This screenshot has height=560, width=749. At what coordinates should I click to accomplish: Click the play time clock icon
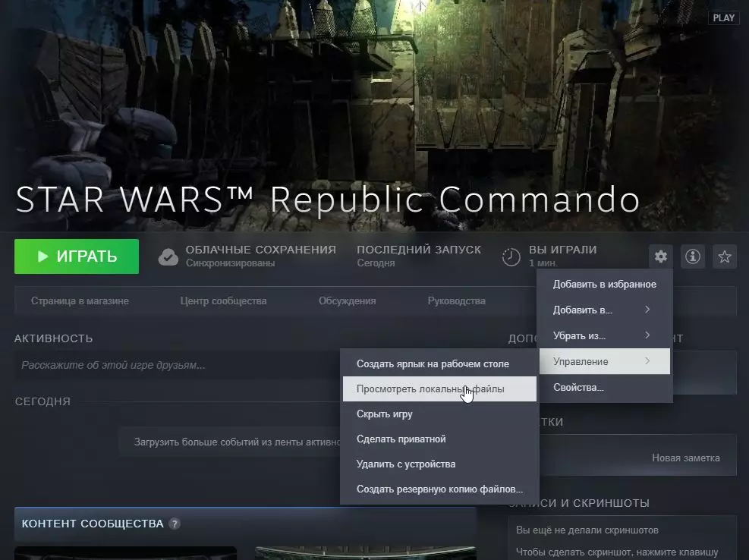pos(511,257)
